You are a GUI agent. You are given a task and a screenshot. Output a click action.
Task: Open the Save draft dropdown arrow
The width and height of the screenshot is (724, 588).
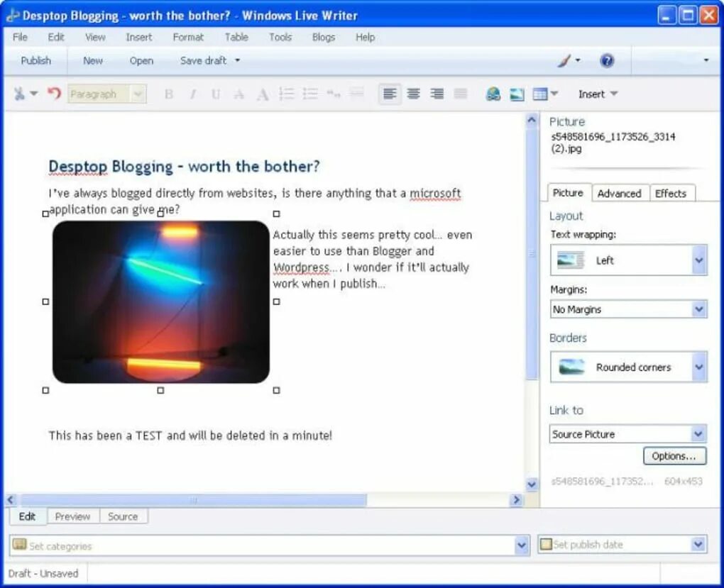pos(237,60)
